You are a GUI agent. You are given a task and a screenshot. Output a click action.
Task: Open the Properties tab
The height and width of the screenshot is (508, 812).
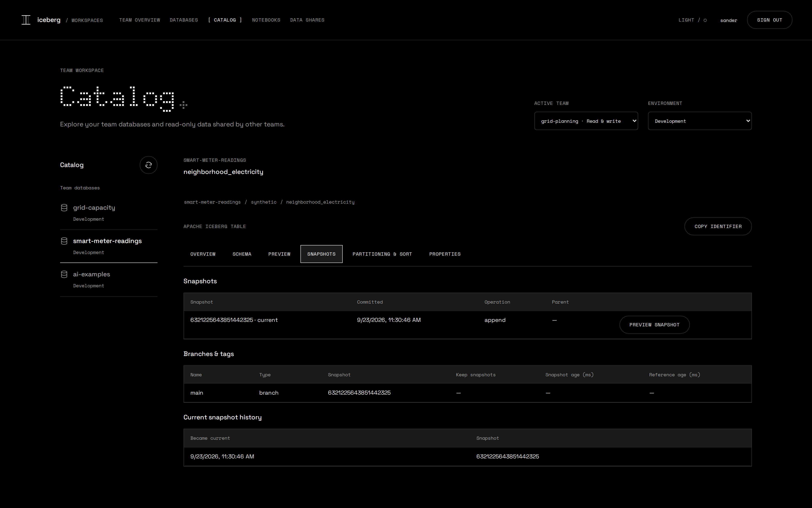[445, 254]
